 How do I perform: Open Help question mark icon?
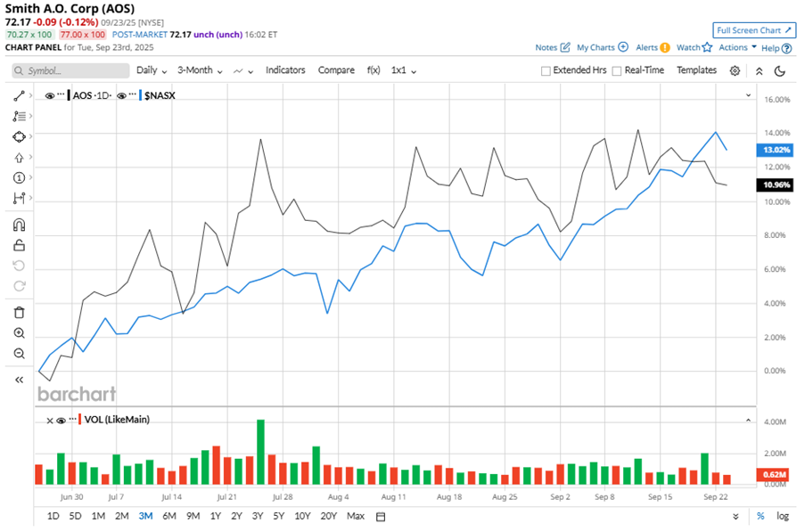(786, 48)
